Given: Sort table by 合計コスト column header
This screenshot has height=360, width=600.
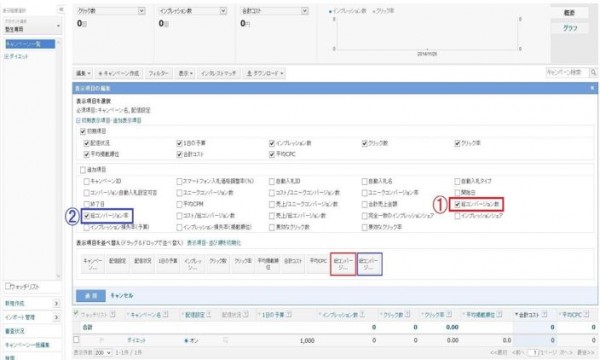Looking at the screenshot, I should 528,314.
